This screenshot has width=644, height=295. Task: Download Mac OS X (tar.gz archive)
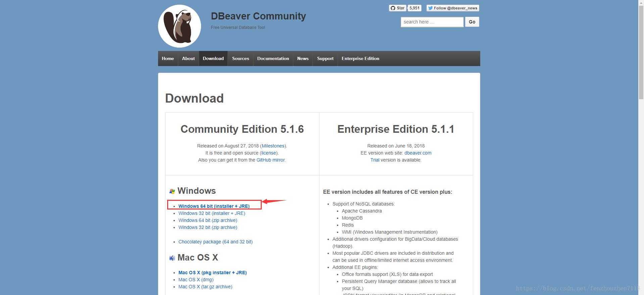point(205,287)
